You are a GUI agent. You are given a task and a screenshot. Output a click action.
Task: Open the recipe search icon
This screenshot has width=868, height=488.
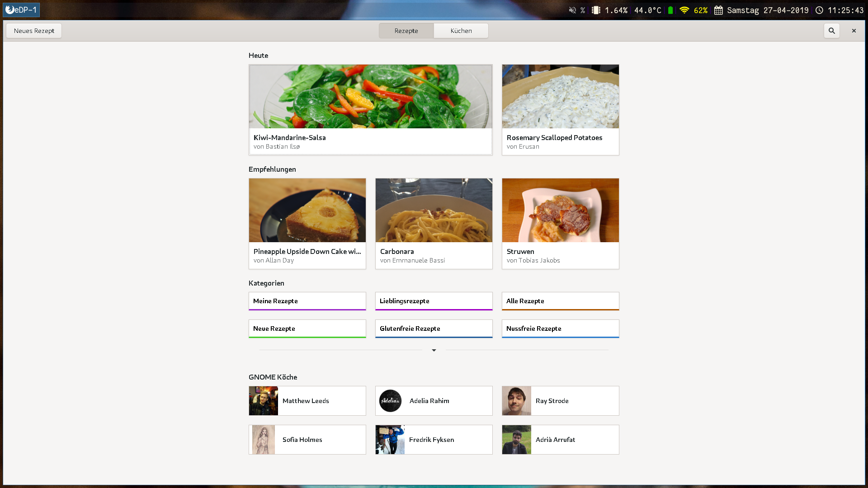coord(831,31)
